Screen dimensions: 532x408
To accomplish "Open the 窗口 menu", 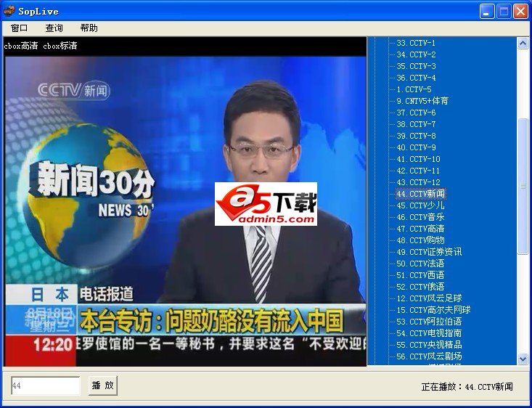I will tap(19, 28).
